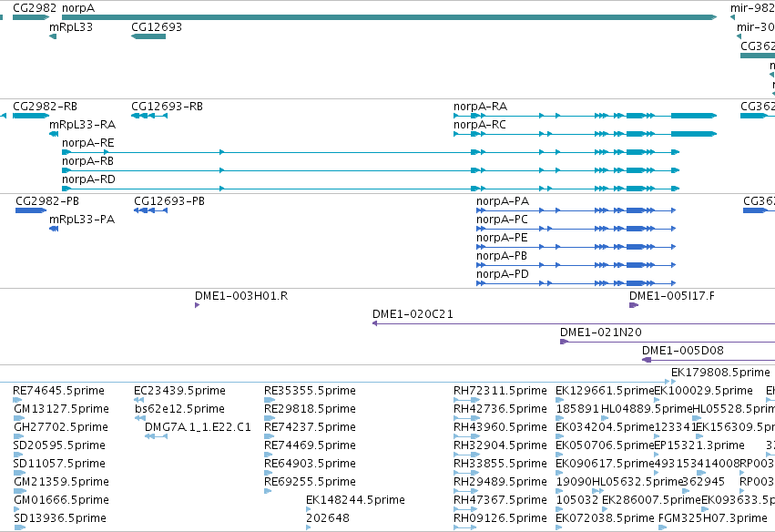
Task: Select the norpA-PD protein label
Action: click(x=503, y=274)
